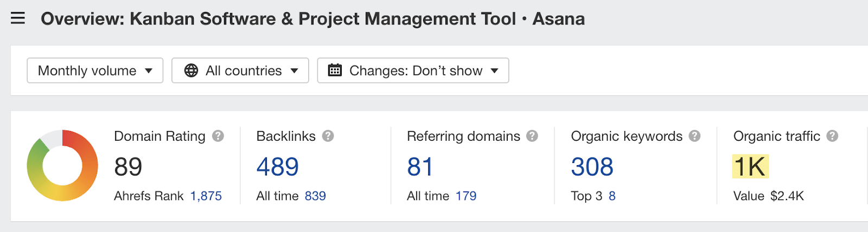Open the Changes: Don't show dropdown
Screen dimensions: 868x232
click(x=413, y=71)
